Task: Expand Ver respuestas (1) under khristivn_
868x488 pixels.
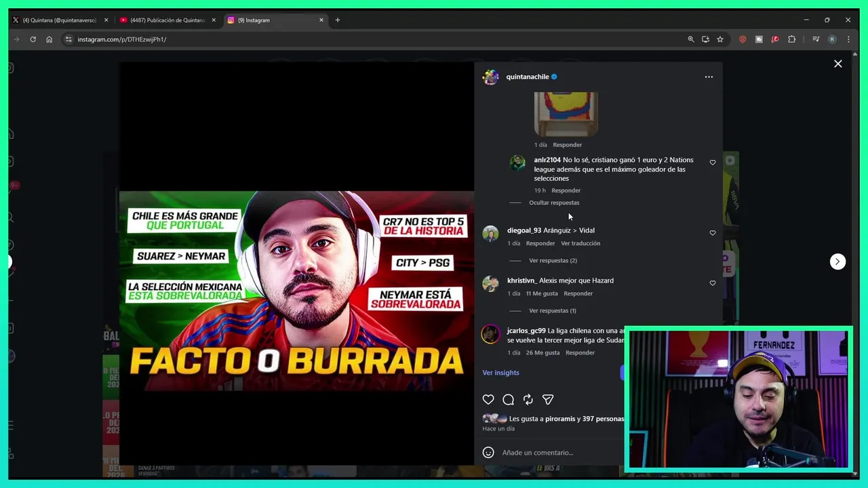Action: (x=553, y=310)
